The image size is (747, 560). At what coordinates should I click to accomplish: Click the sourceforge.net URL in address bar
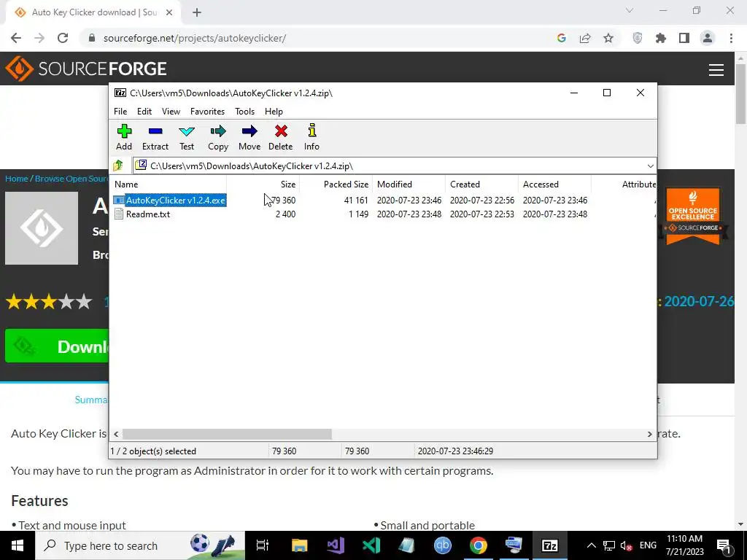point(194,38)
